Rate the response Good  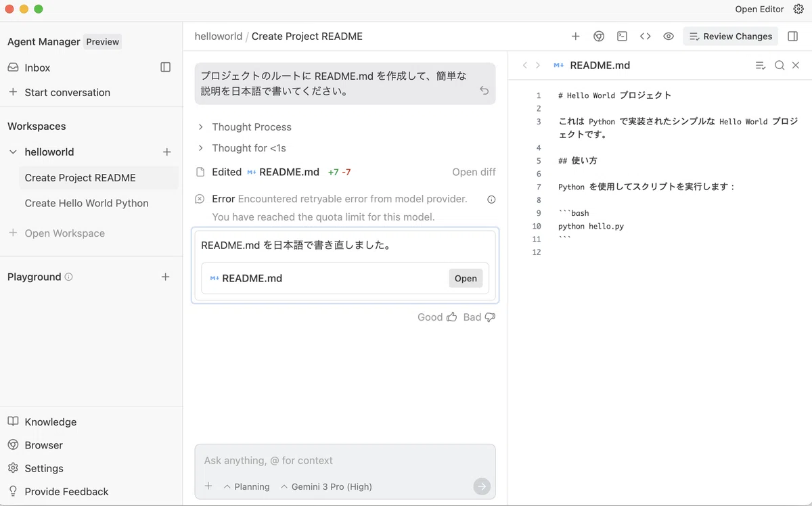437,317
